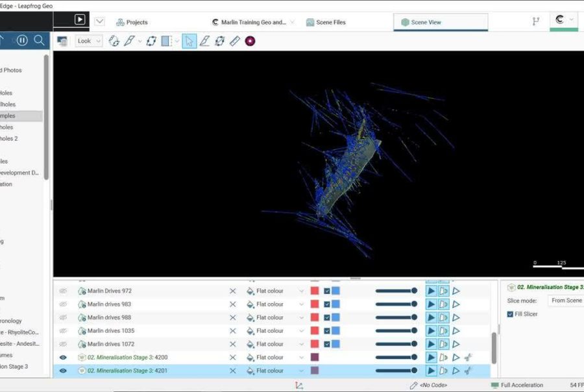Open the Projects menu at the top
This screenshot has width=584, height=392.
(x=132, y=21)
